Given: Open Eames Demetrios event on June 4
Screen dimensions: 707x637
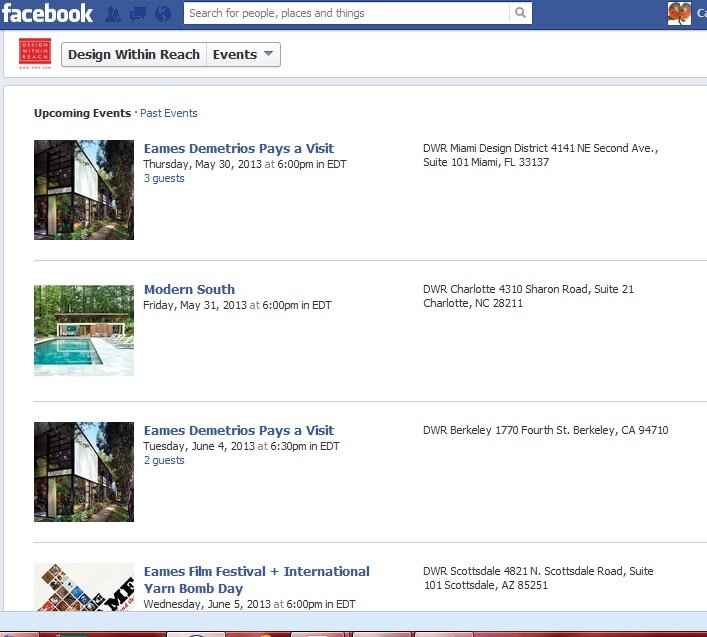Looking at the screenshot, I should point(239,431).
